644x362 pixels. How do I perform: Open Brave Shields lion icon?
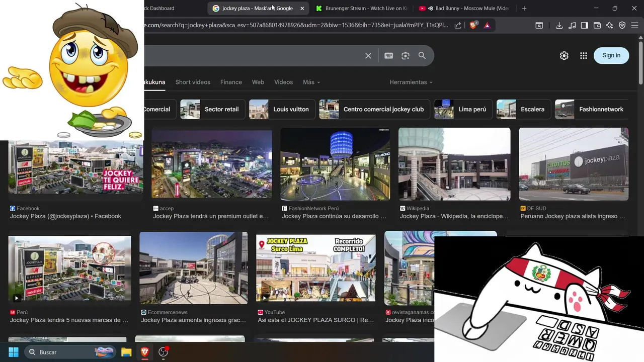tap(473, 25)
